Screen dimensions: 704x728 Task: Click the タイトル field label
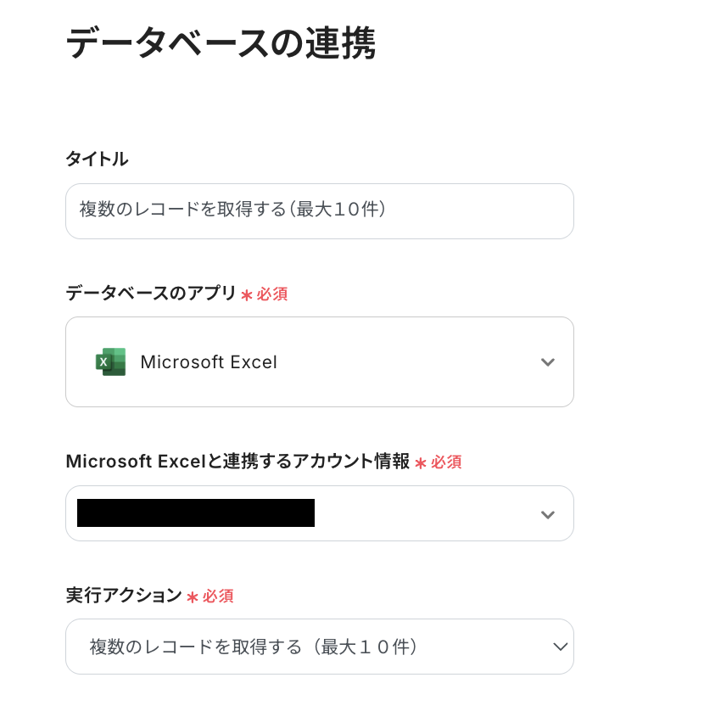pyautogui.click(x=97, y=159)
